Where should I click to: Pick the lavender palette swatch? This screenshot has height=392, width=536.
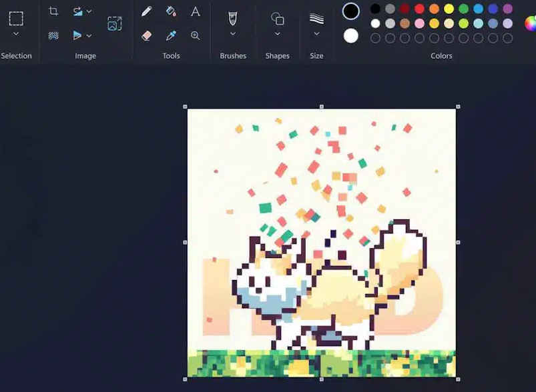[507, 23]
